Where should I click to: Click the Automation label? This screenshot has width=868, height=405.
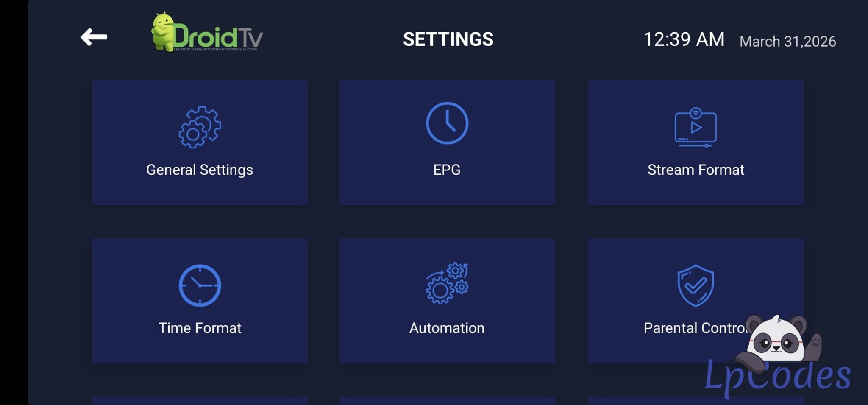pos(447,328)
